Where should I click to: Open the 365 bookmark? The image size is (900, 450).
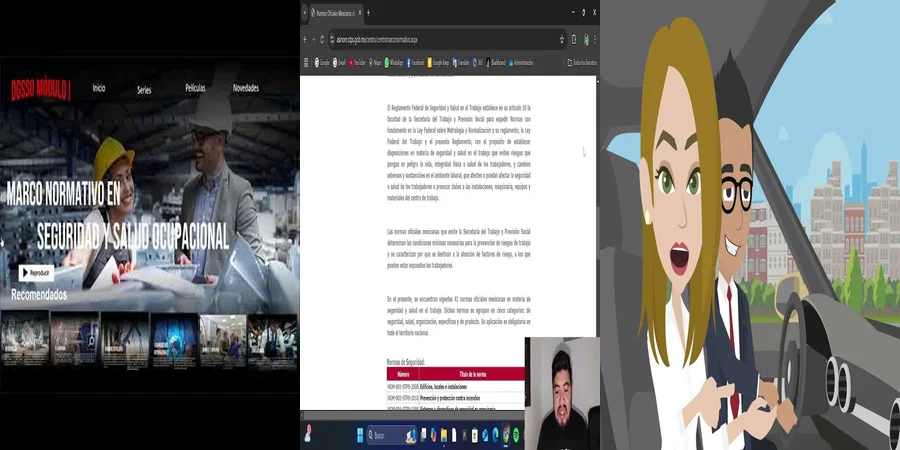[x=478, y=63]
